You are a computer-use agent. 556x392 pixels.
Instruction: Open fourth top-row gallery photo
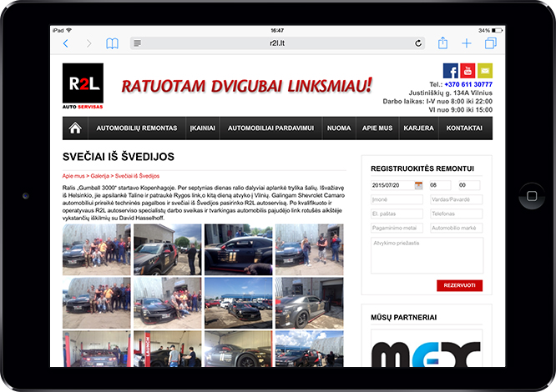[310, 249]
